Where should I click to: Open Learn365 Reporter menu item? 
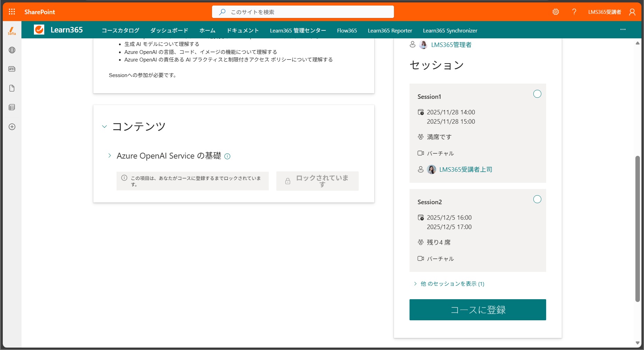[390, 30]
